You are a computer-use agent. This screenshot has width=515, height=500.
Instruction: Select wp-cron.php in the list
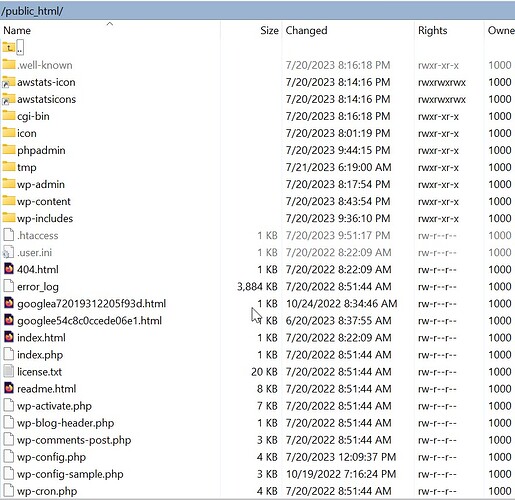(x=47, y=491)
